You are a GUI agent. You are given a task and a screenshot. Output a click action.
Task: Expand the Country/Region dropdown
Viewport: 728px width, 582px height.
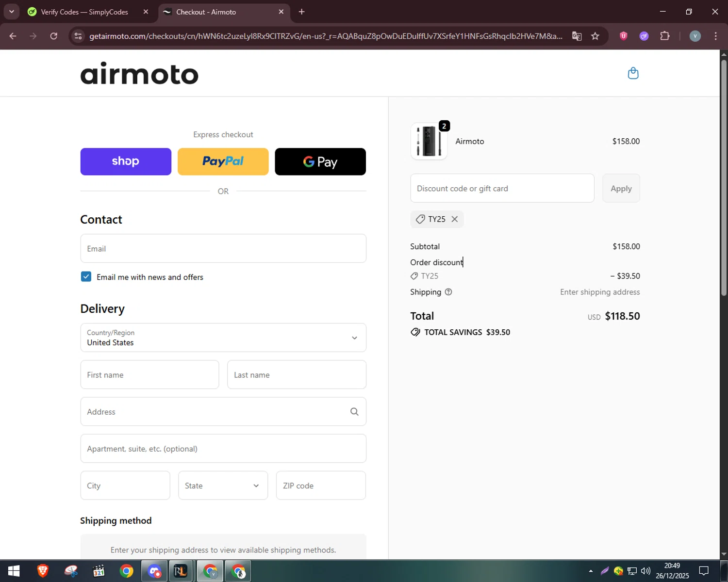(x=223, y=338)
